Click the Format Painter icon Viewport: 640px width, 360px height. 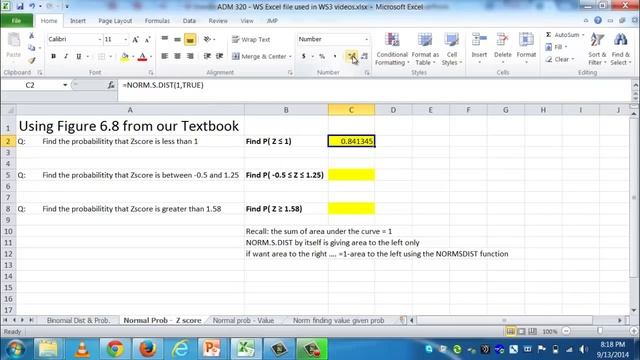tap(31, 60)
